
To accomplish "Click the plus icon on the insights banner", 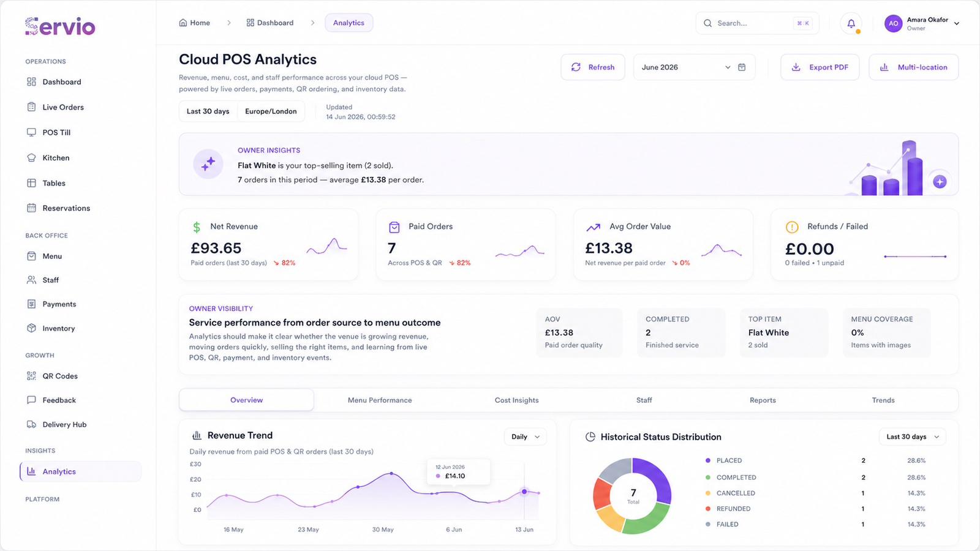I will pos(940,182).
